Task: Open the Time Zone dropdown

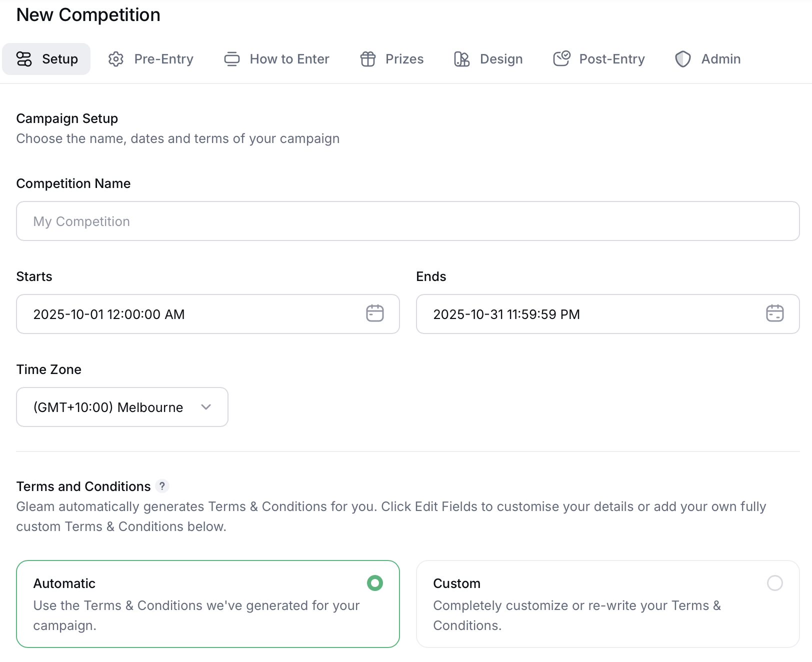Action: pos(122,406)
